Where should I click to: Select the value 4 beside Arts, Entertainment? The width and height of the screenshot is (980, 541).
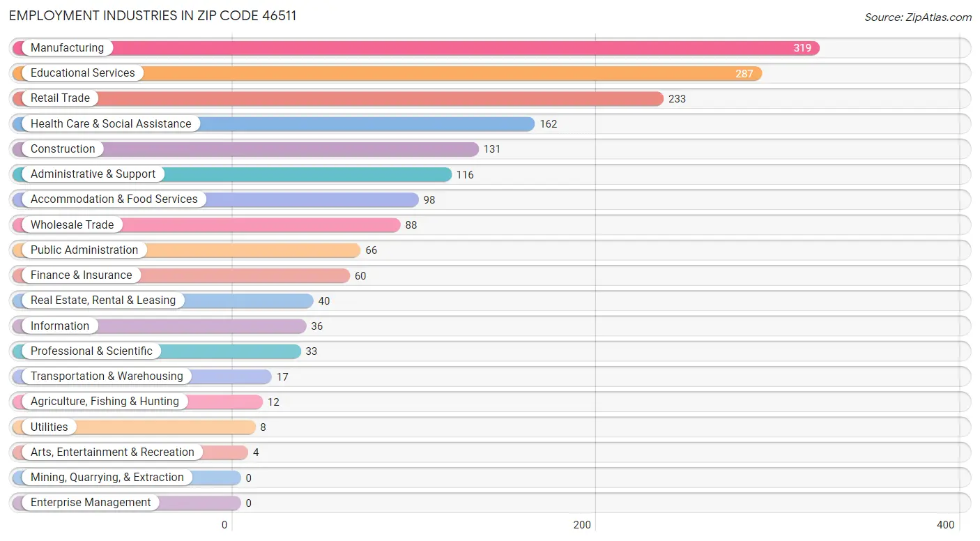(x=256, y=452)
